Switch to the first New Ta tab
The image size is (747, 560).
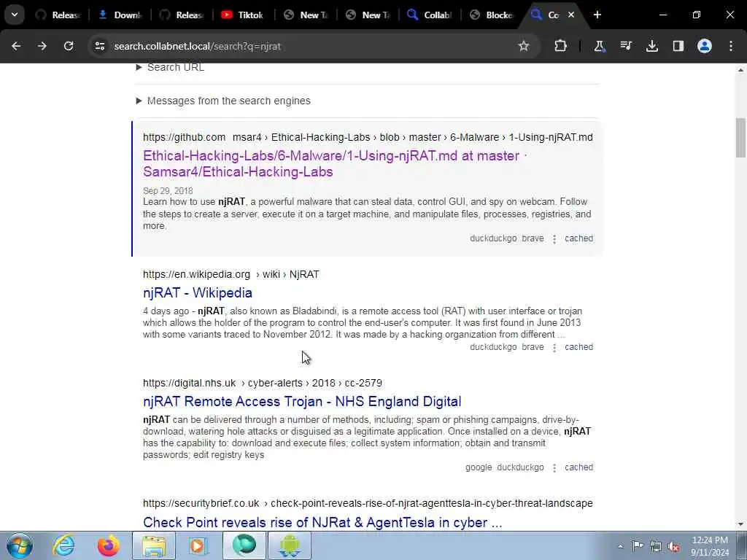[x=306, y=15]
